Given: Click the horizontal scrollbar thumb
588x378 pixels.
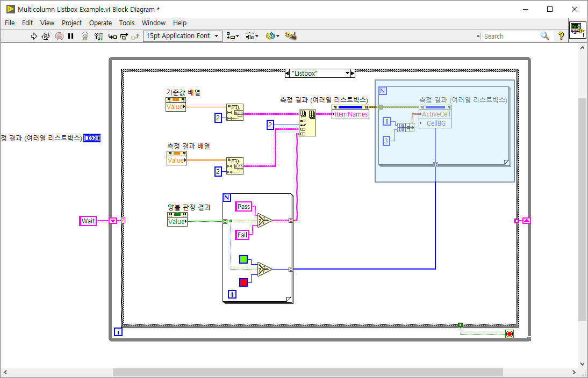Looking at the screenshot, I should pos(307,373).
